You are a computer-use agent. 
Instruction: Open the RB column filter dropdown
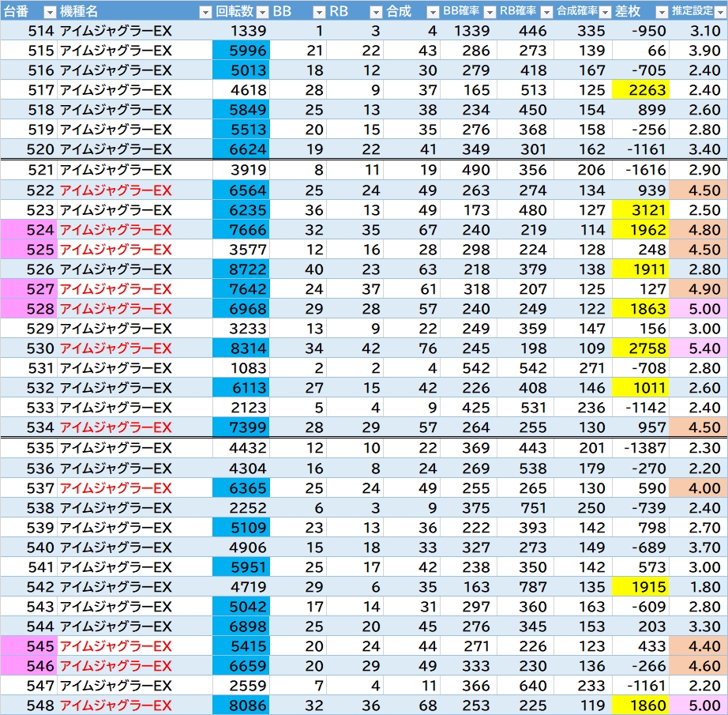click(x=376, y=12)
